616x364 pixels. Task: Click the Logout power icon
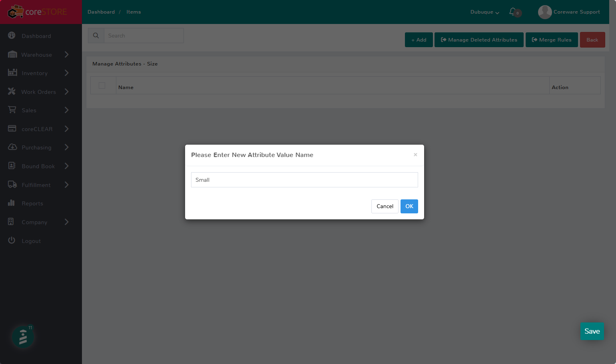[12, 241]
